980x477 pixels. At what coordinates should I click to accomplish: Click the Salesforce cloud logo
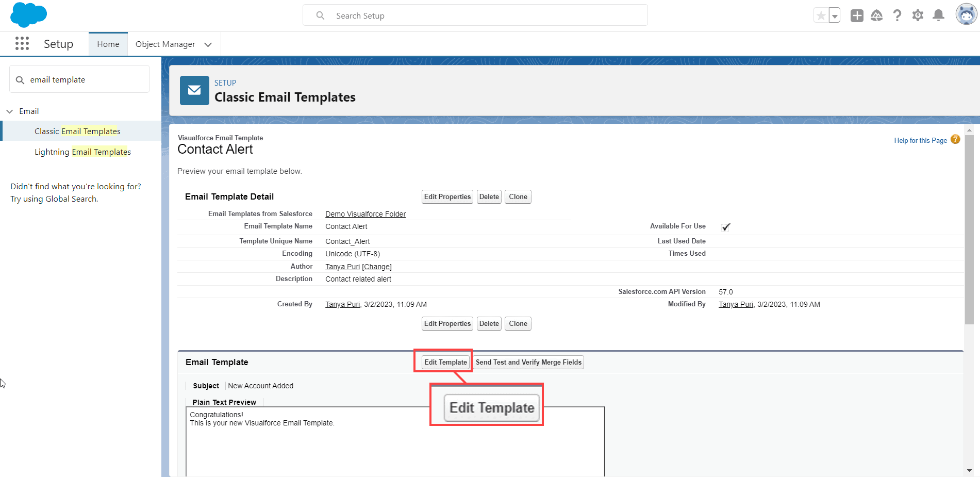tap(28, 14)
